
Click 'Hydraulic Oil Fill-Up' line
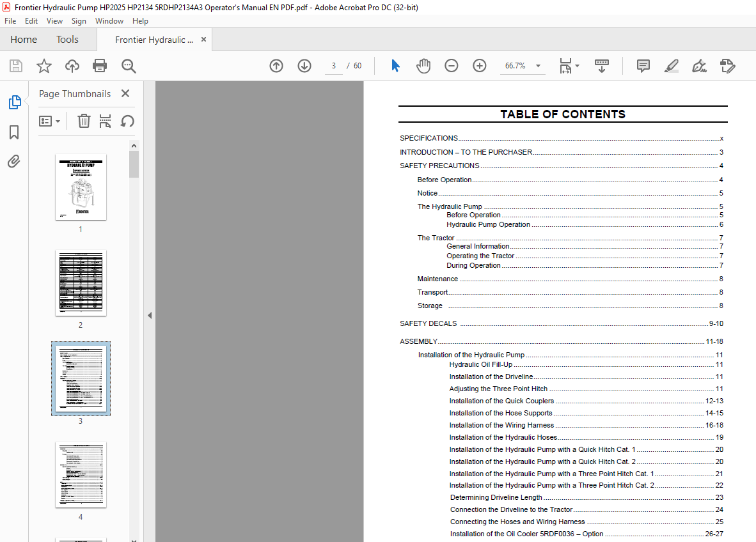click(x=587, y=365)
